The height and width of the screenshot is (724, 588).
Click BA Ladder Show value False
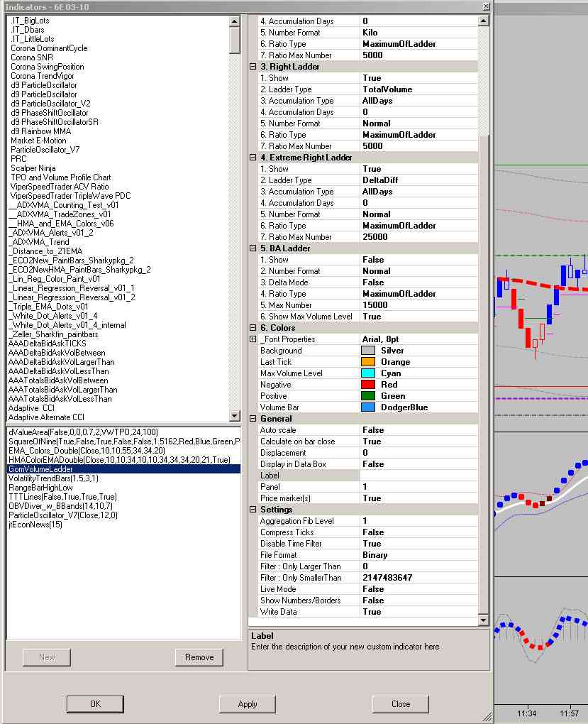click(x=418, y=260)
